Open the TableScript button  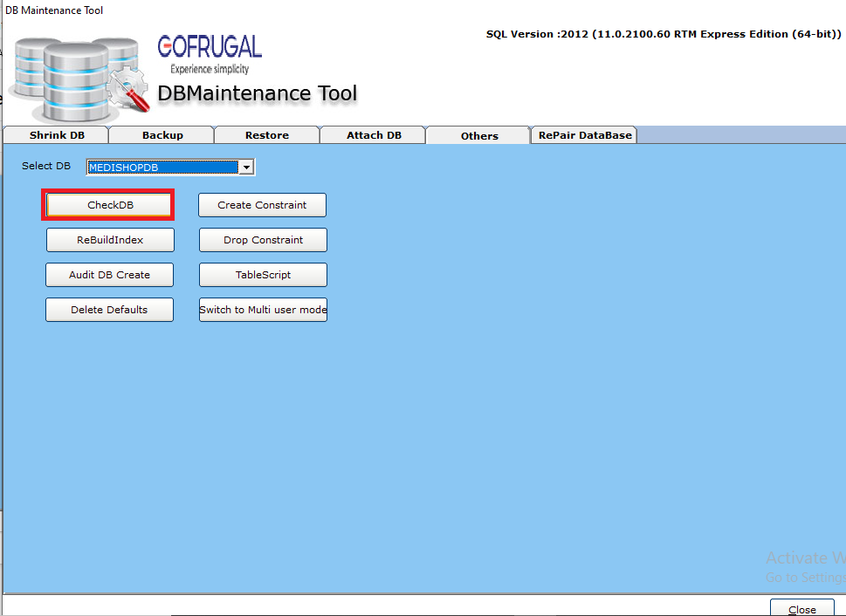coord(264,275)
